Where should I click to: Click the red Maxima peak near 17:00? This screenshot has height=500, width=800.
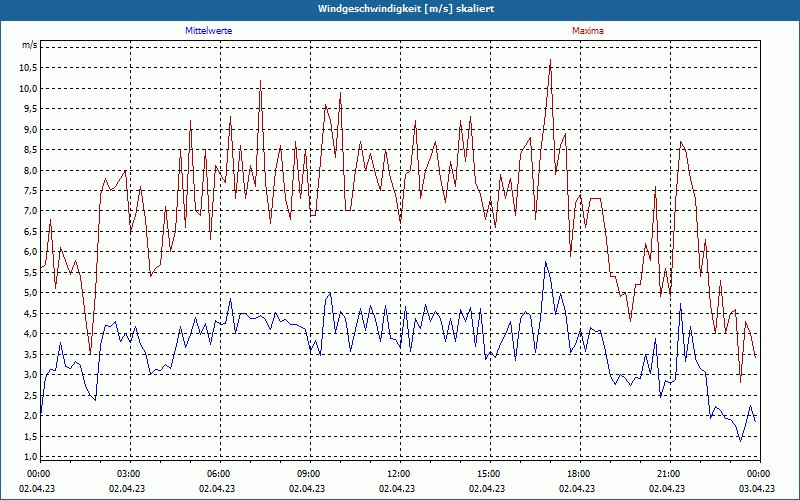click(x=550, y=60)
